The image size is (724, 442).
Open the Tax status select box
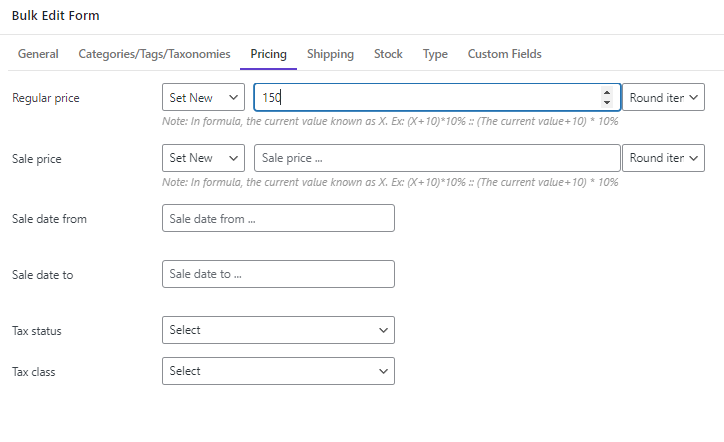point(278,330)
